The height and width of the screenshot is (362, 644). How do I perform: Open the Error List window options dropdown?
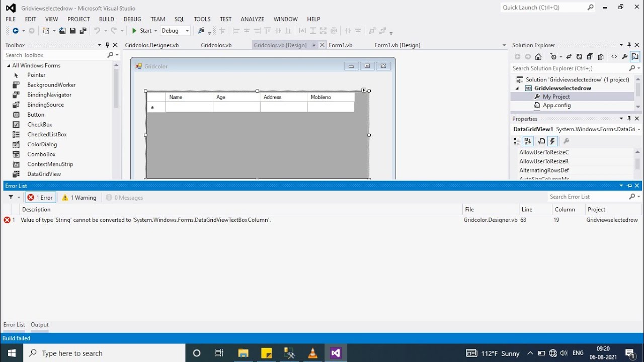pos(621,186)
